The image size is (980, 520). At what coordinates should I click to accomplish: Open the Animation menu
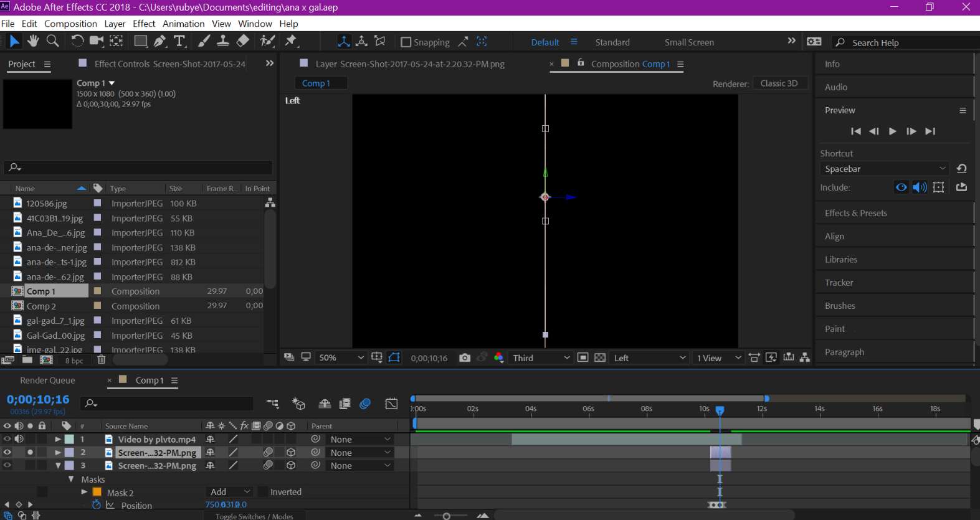pos(183,24)
